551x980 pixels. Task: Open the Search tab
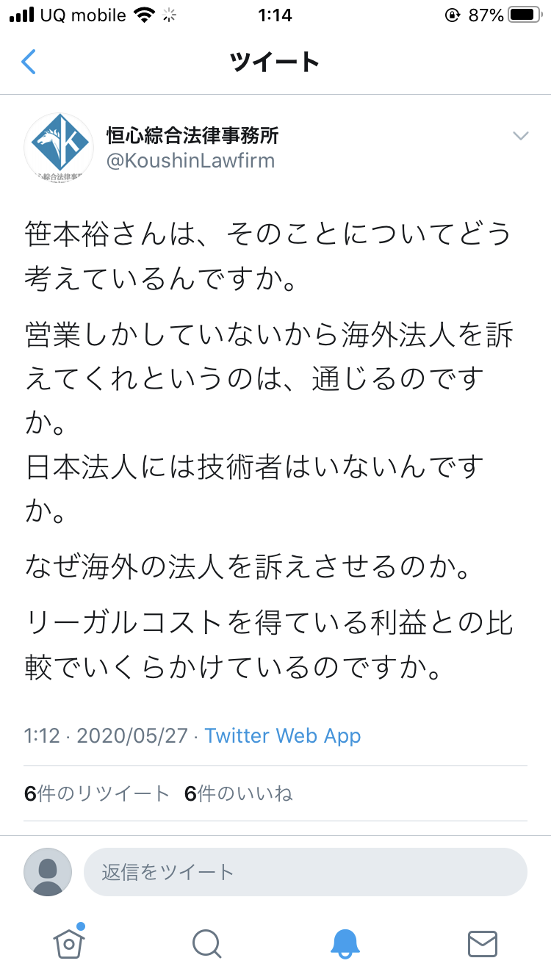tap(206, 943)
